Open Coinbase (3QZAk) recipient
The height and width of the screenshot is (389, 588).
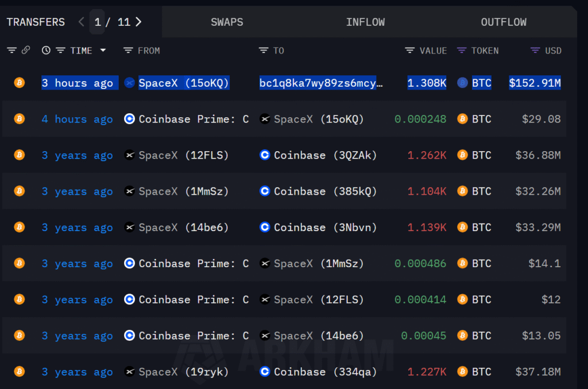pos(326,155)
